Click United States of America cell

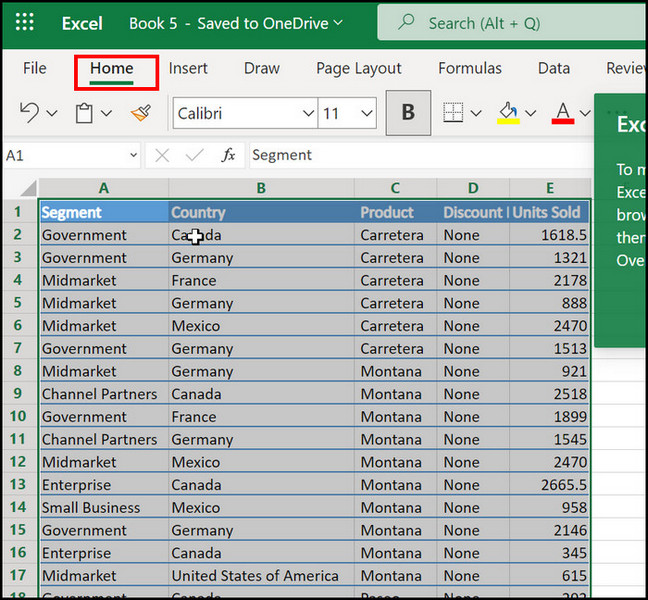[261, 575]
